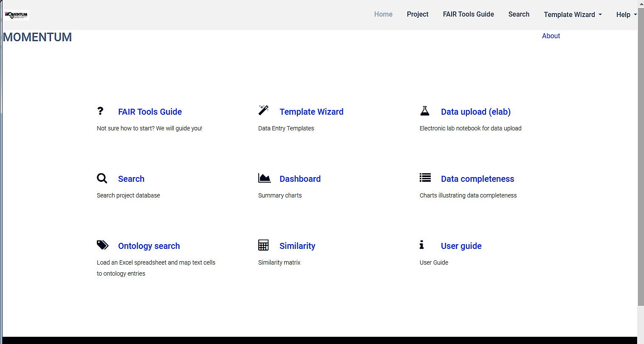Viewport: 644px width, 344px height.
Task: Click the list icon for Data completeness
Action: tap(425, 178)
